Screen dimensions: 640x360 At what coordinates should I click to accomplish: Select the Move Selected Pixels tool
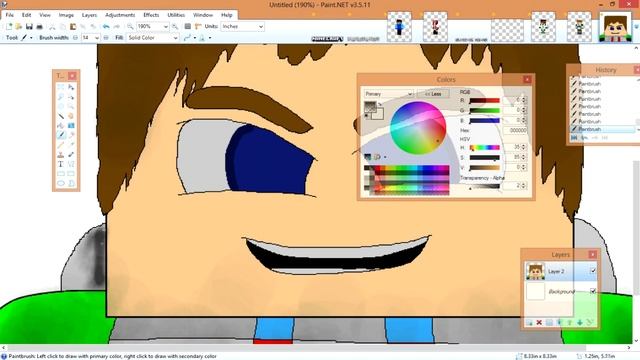click(71, 87)
